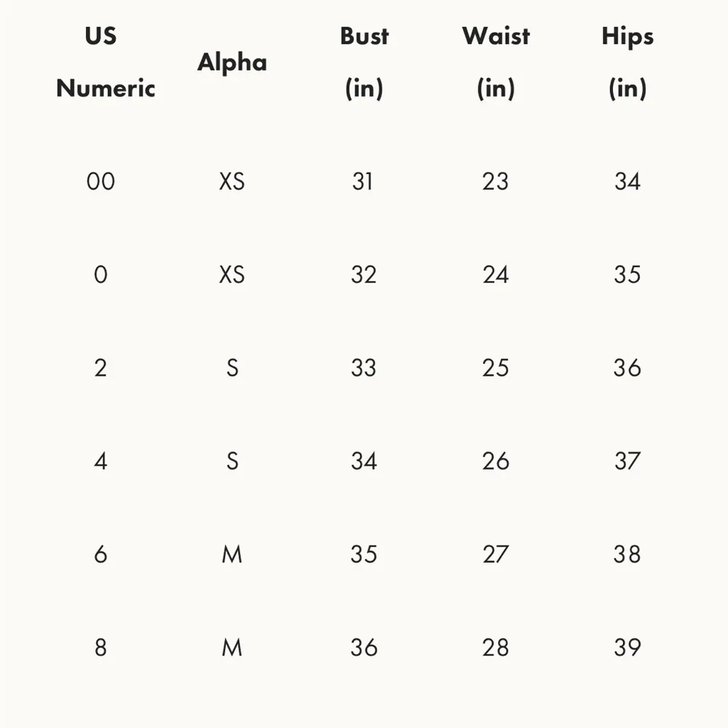The image size is (728, 728).
Task: Click bust value 31
Action: click(x=363, y=181)
